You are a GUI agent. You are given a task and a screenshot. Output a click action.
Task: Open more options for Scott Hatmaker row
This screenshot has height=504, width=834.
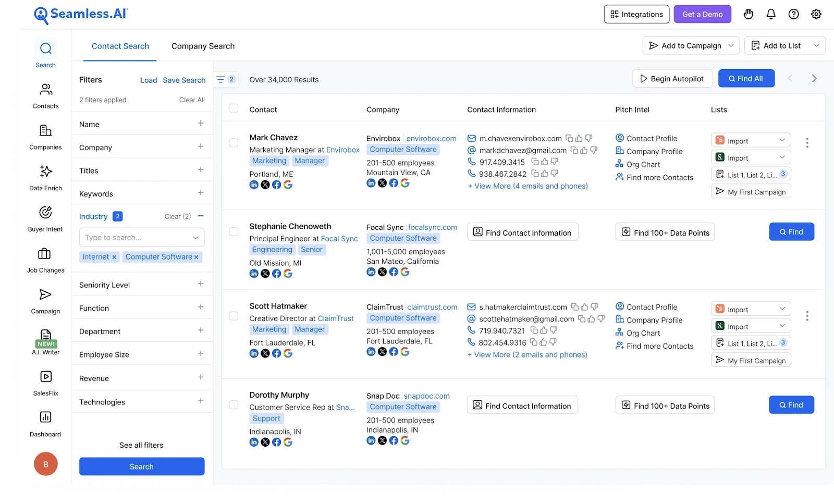[x=807, y=316]
